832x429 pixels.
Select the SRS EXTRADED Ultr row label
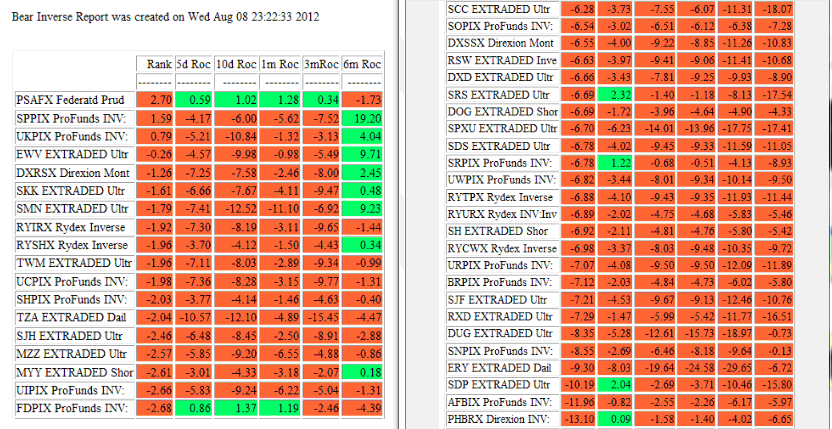(502, 95)
